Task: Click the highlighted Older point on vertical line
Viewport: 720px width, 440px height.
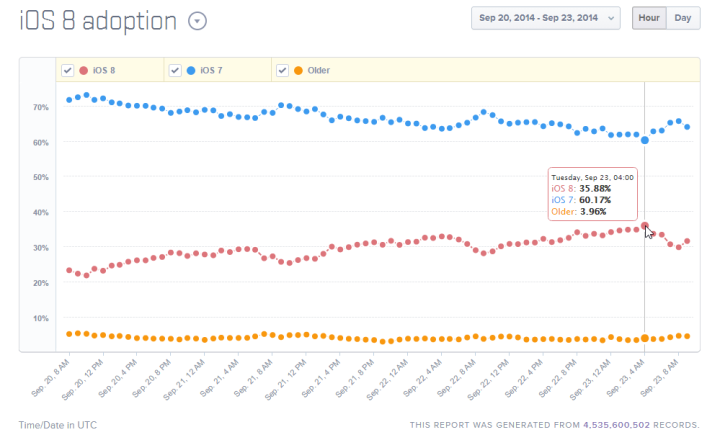Action: pos(645,338)
